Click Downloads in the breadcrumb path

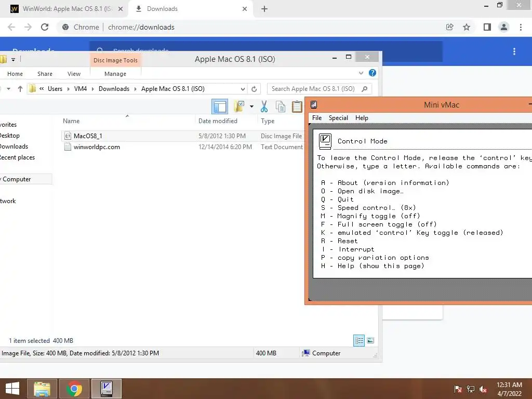coord(114,89)
